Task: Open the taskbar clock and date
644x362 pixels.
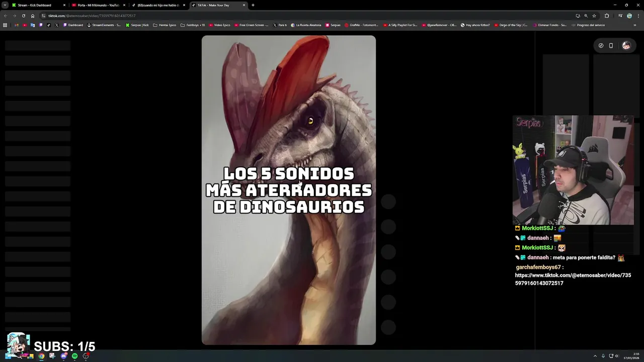Action: click(632, 356)
